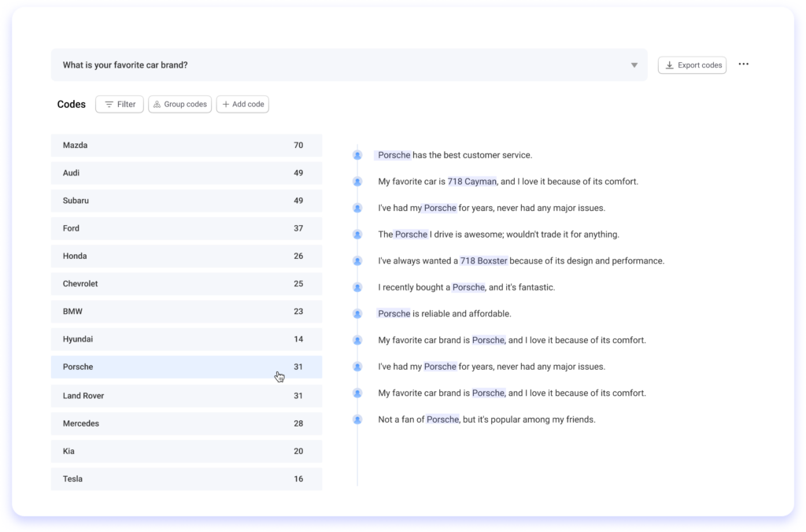Click the Group codes hierarchy icon

(156, 104)
